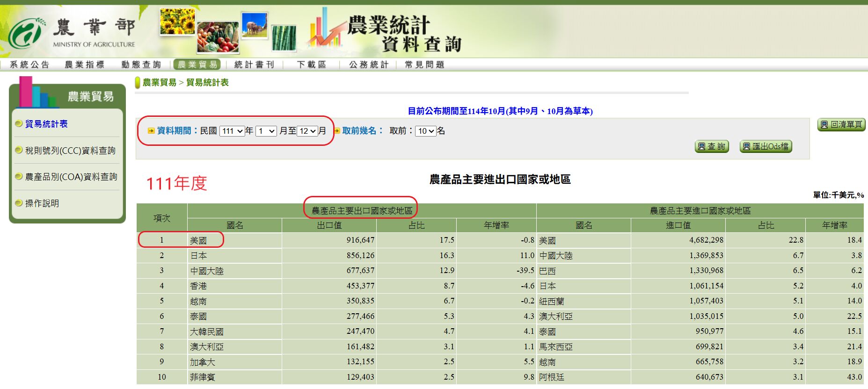Screen dimensions: 868x389
Task: Select the 農業貿易 menu tab
Action: (x=197, y=65)
